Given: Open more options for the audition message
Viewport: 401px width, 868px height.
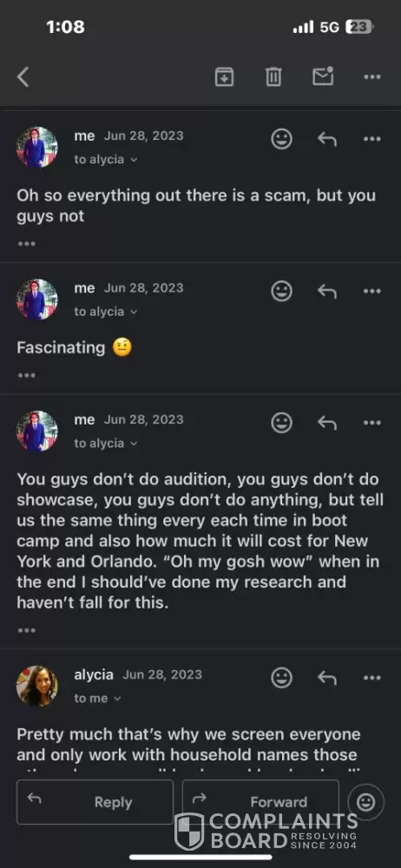Looking at the screenshot, I should (x=372, y=423).
